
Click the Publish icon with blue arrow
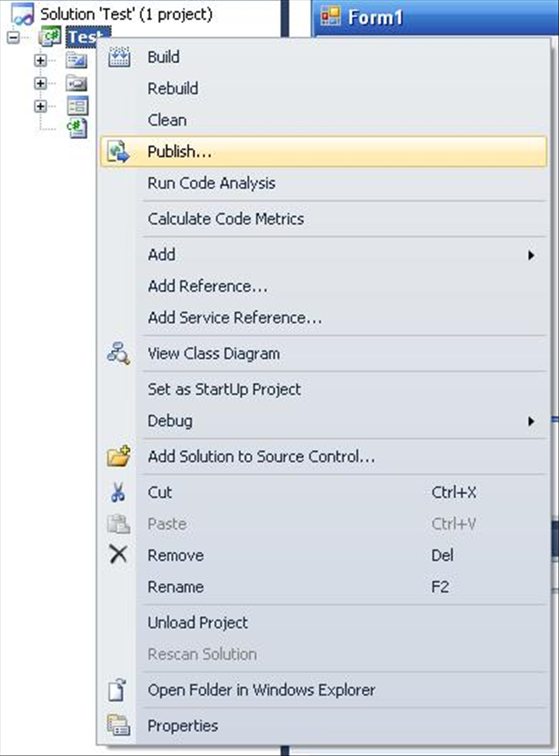click(x=119, y=152)
